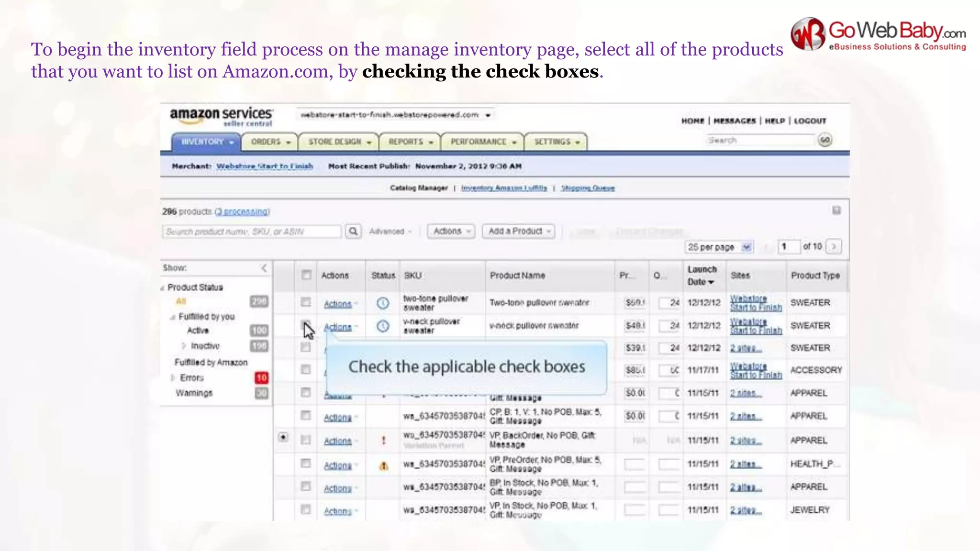This screenshot has width=980, height=551.
Task: Click the panel icon above the table
Action: pyautogui.click(x=836, y=210)
